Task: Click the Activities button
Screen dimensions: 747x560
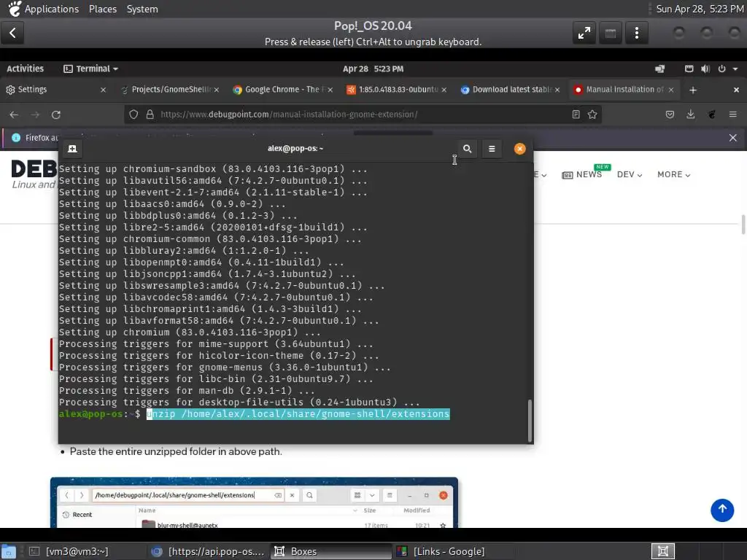Action: click(x=25, y=69)
